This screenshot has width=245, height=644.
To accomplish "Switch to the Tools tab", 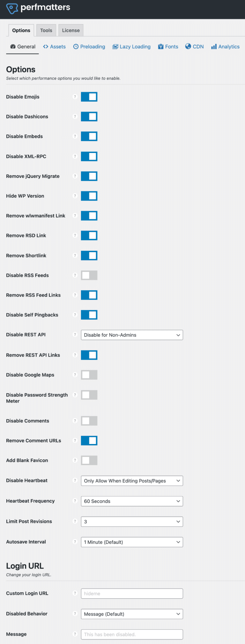I will pos(46,30).
